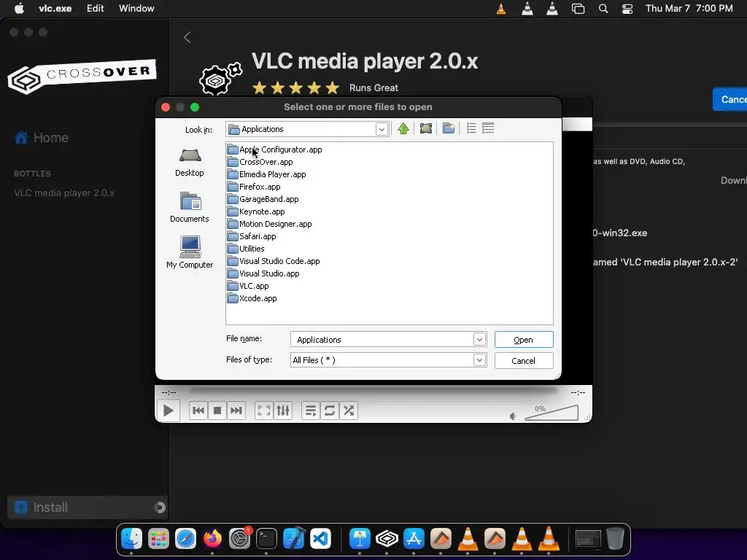Select VLC.app in file list
Screen dimensions: 747x560
(248, 286)
